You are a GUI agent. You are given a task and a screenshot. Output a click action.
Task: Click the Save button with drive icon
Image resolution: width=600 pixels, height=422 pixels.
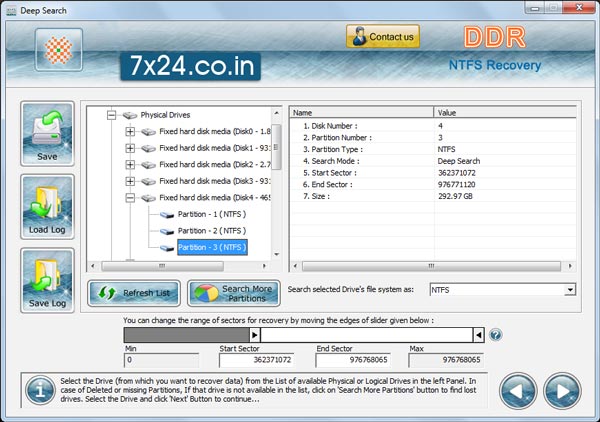click(47, 134)
